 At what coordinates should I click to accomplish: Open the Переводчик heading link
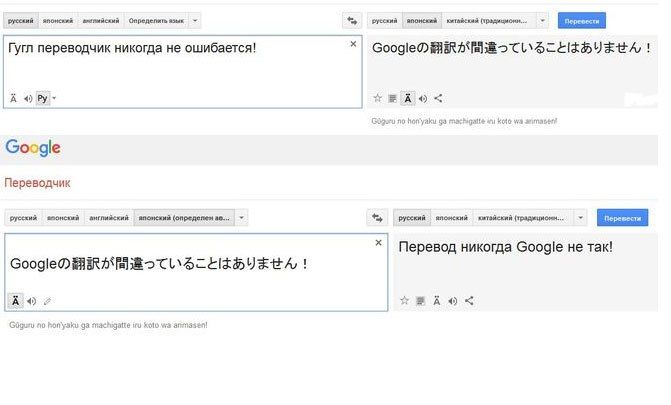pos(37,183)
